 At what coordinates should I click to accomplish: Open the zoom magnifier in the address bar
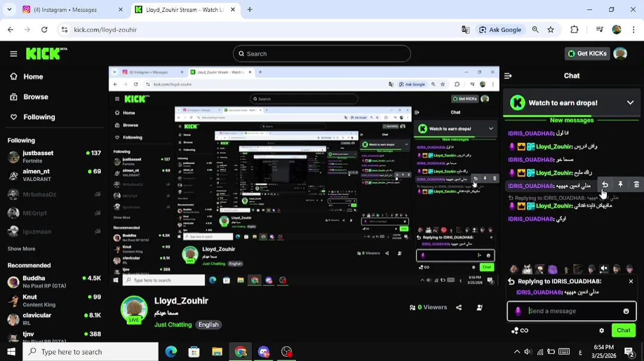point(535,30)
